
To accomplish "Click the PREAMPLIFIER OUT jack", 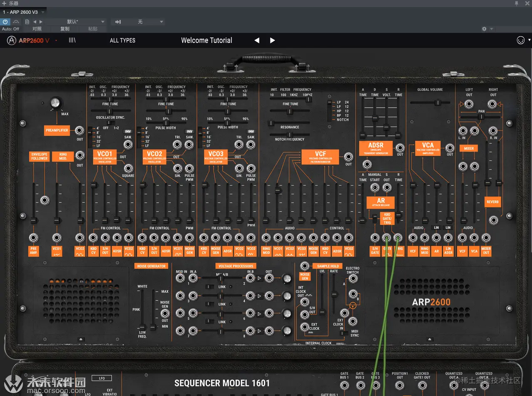I will 80,130.
